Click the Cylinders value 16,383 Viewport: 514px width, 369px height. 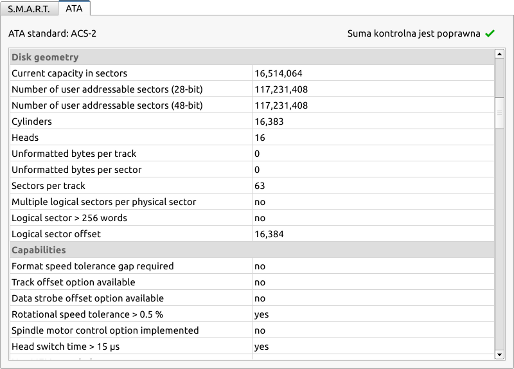coord(269,121)
